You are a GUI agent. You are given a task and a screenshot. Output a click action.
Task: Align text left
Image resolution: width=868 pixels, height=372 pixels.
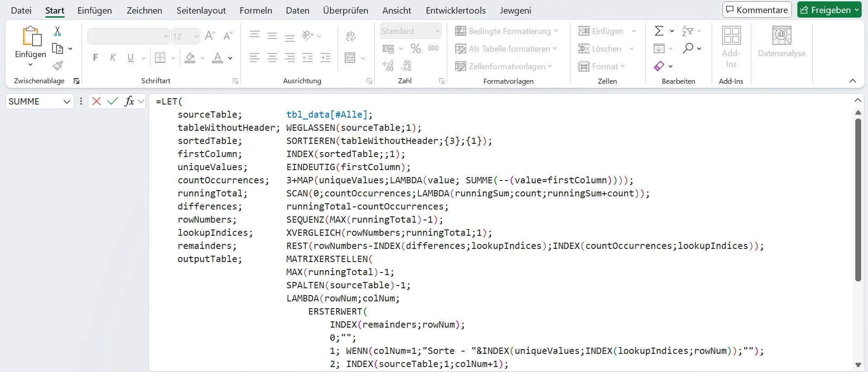coord(255,57)
